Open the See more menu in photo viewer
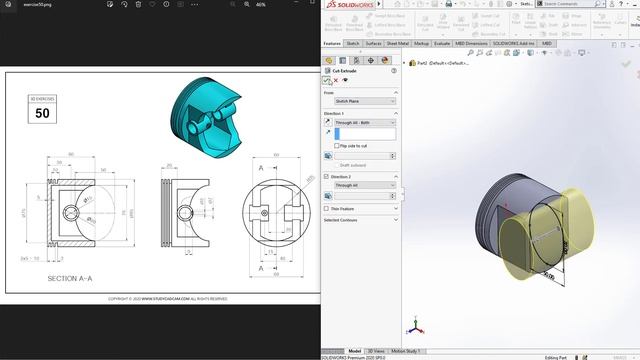640x360 pixels. tap(195, 4)
